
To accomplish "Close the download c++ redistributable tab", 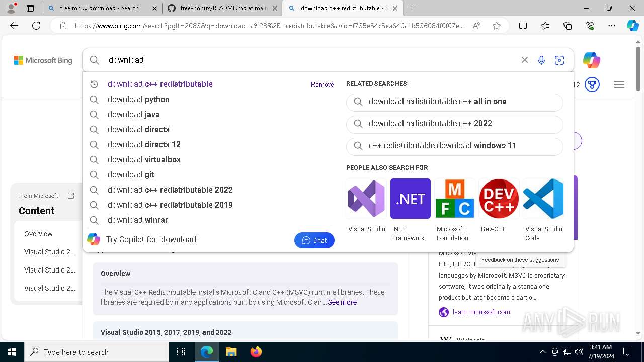I will (395, 8).
